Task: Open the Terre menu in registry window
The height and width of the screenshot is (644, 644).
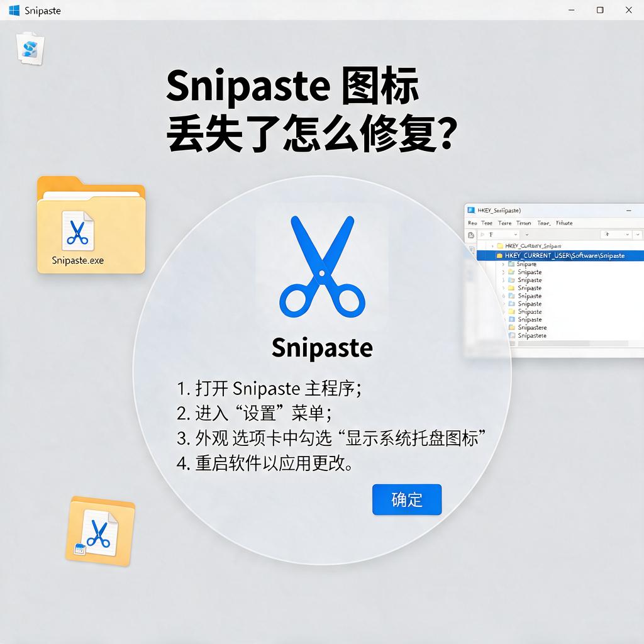Action: (505, 223)
